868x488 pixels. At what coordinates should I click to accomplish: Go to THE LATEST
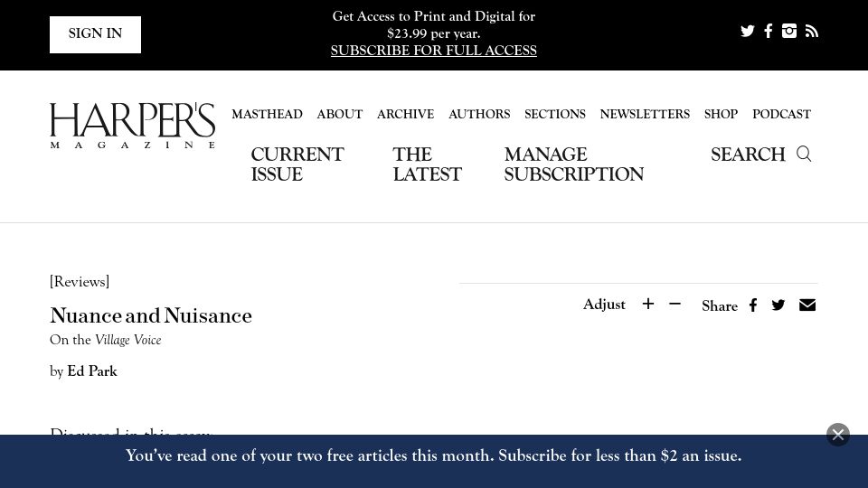point(427,164)
